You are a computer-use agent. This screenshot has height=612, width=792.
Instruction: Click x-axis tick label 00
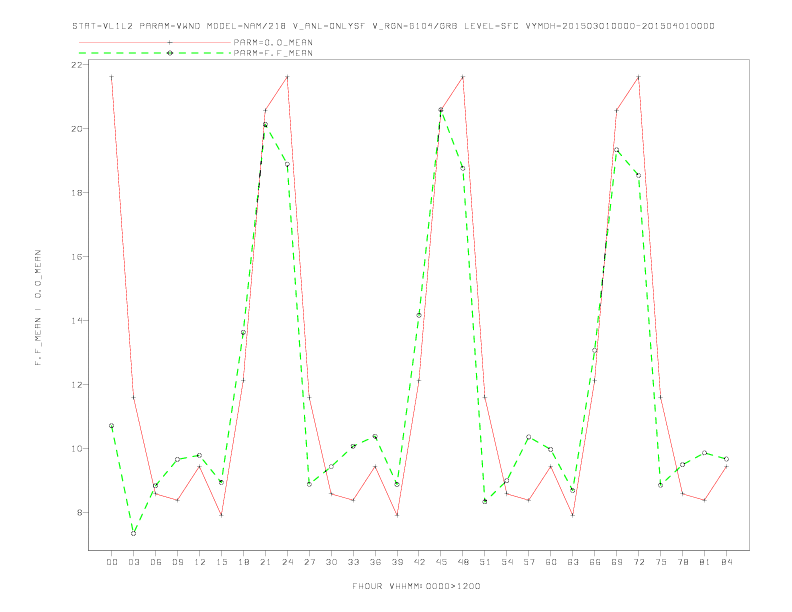click(112, 562)
